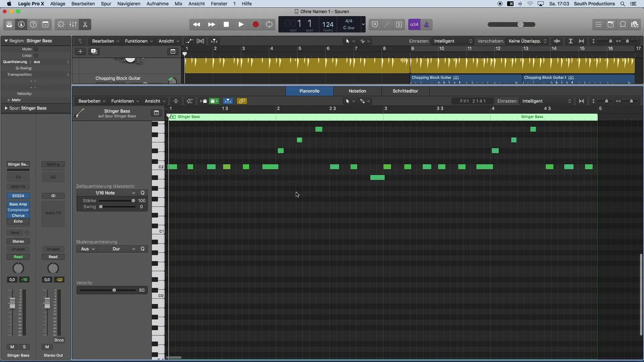Screen dimensions: 644x362
Task: Toggle the cycle/loop region button
Action: coord(269,24)
